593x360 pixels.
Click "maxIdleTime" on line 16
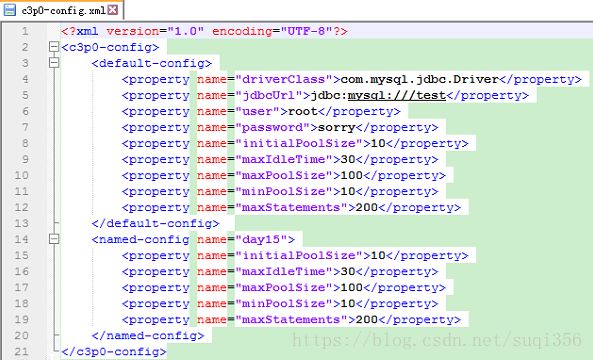(x=284, y=272)
